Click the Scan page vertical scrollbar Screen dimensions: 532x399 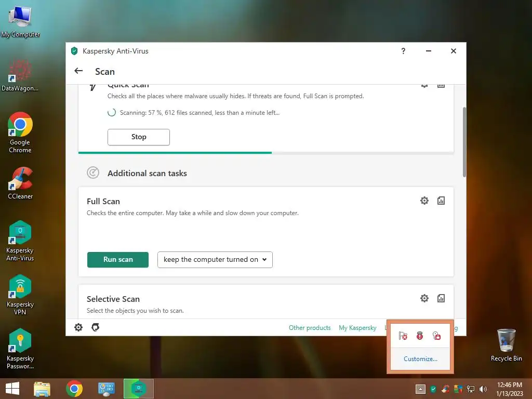(464, 142)
